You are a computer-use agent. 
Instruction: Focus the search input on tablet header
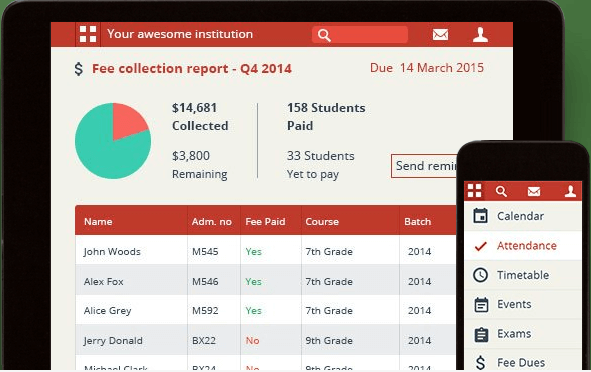click(x=360, y=35)
